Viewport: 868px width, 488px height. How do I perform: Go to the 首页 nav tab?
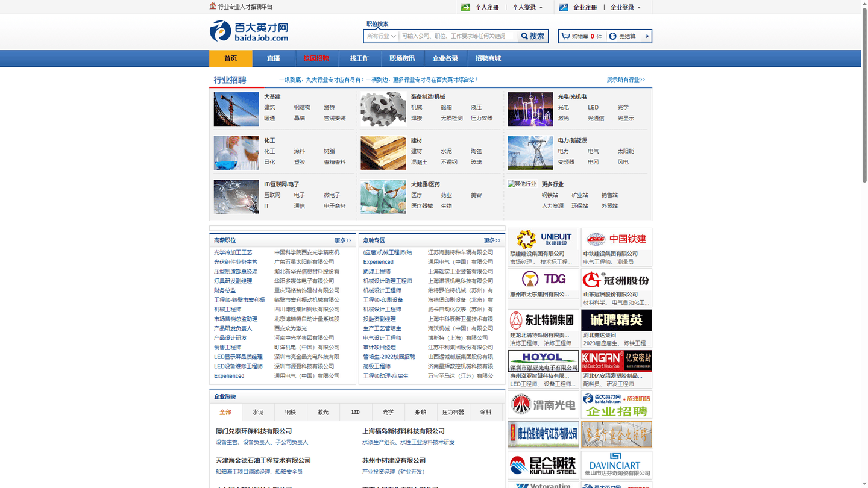230,58
